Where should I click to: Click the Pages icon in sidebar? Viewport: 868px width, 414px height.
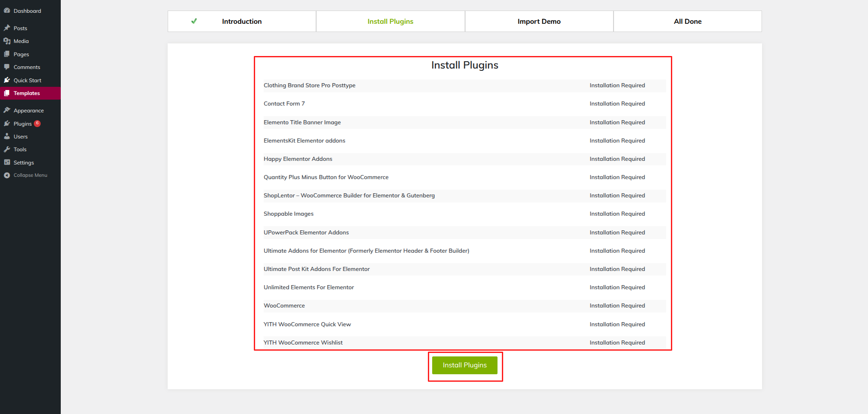click(x=7, y=54)
